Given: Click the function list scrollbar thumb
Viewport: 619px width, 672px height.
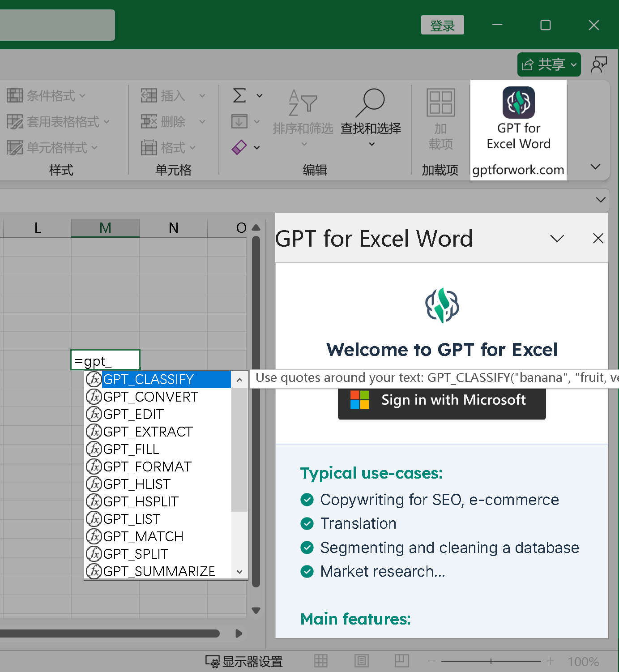Looking at the screenshot, I should 239,449.
